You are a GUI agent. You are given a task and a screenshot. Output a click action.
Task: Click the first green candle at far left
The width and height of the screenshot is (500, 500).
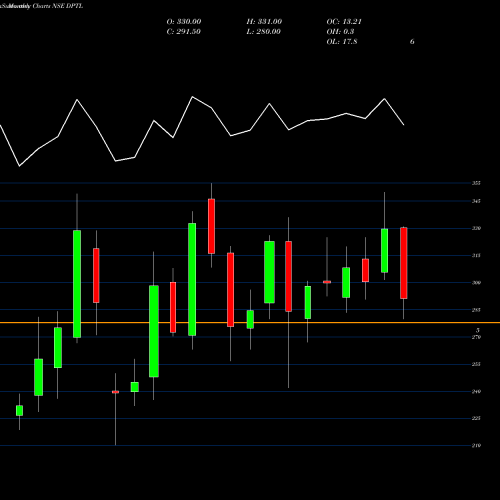pyautogui.click(x=19, y=411)
